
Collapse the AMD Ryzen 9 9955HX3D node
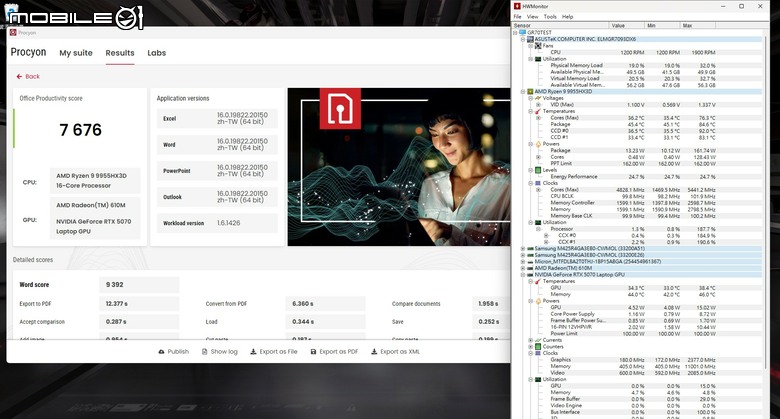click(x=523, y=92)
